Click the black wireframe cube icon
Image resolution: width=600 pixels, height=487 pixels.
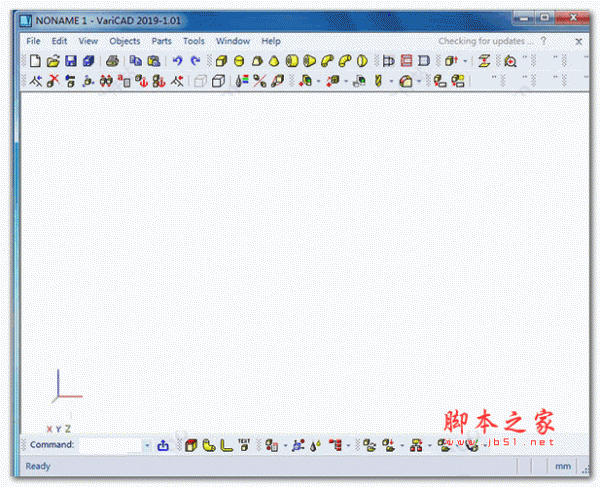coord(218,81)
